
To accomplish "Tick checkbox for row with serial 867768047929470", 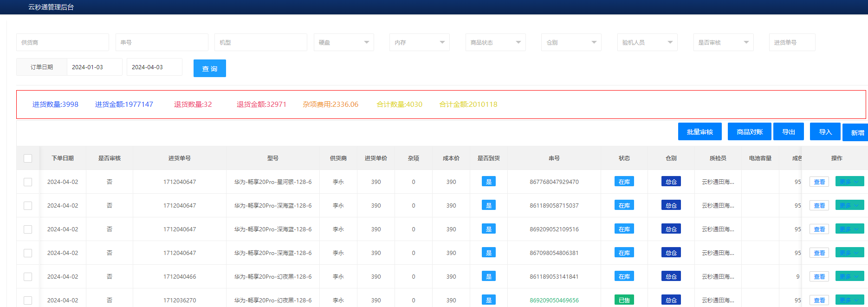I will (x=28, y=182).
